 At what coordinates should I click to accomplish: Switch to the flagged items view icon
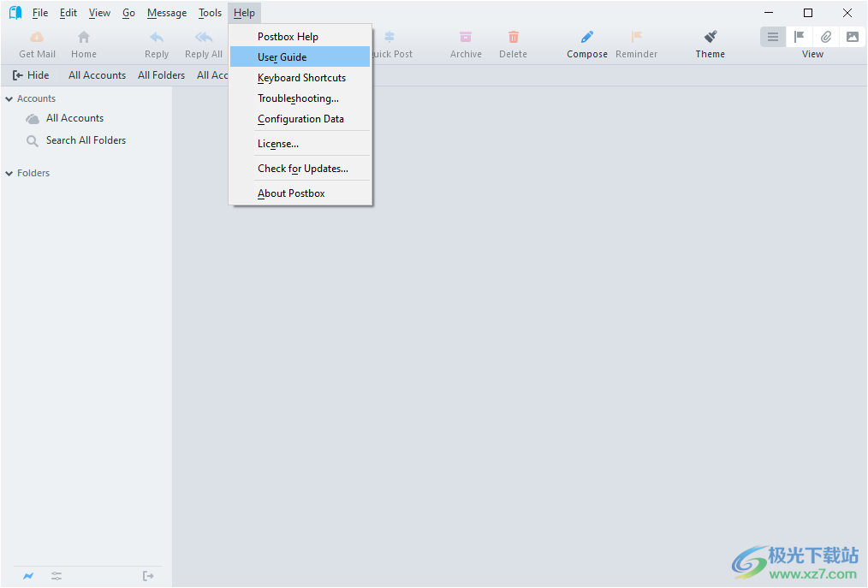(x=799, y=37)
